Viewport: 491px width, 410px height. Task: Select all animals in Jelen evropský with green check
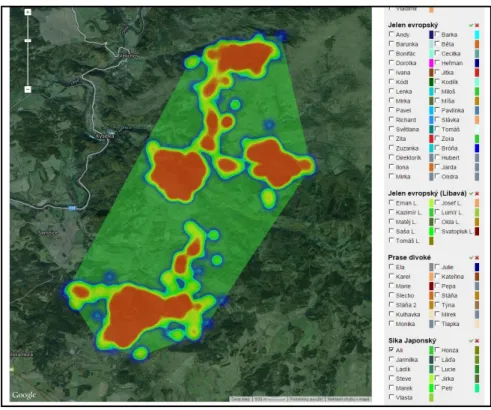click(471, 25)
